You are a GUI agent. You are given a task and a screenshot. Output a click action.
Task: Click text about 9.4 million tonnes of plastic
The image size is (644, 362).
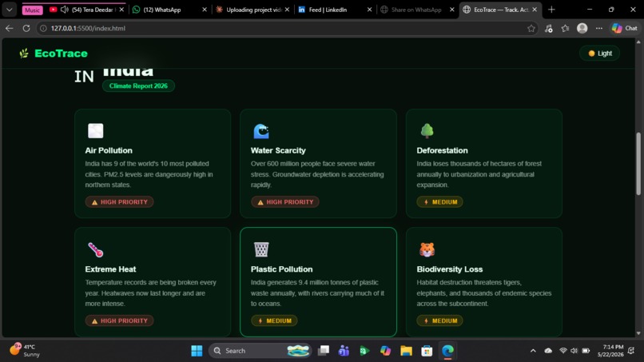point(317,293)
